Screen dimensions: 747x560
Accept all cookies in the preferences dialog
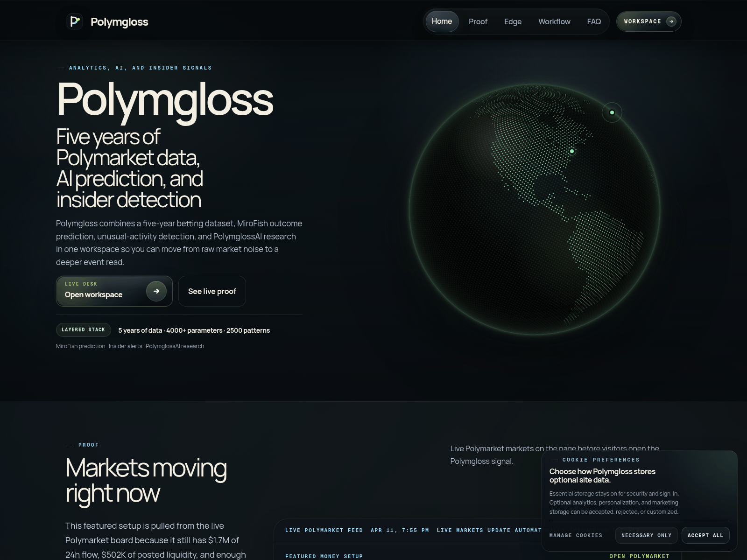click(705, 535)
